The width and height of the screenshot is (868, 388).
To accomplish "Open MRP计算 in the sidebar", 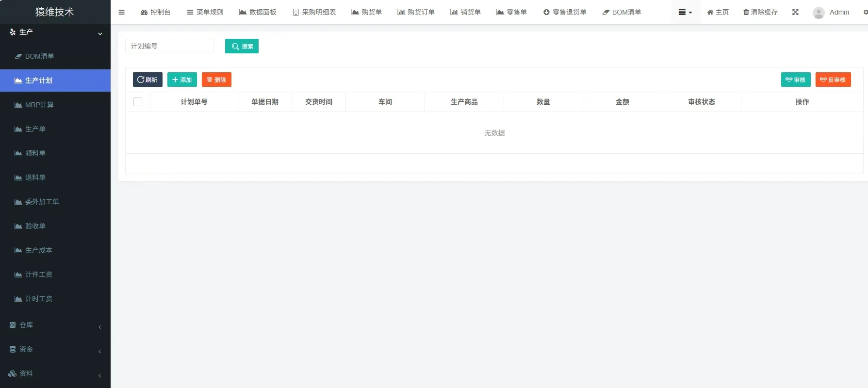I will 55,105.
